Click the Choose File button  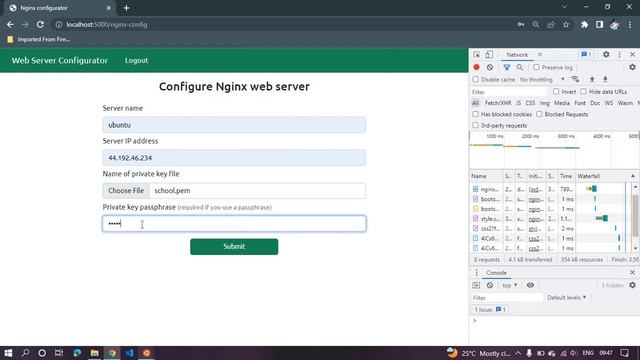[x=126, y=191]
